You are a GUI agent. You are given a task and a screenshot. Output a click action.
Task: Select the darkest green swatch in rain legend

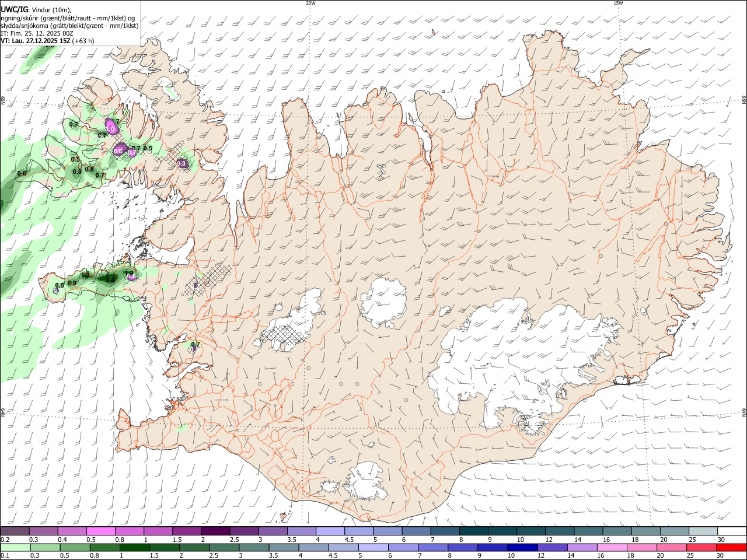pyautogui.click(x=134, y=547)
